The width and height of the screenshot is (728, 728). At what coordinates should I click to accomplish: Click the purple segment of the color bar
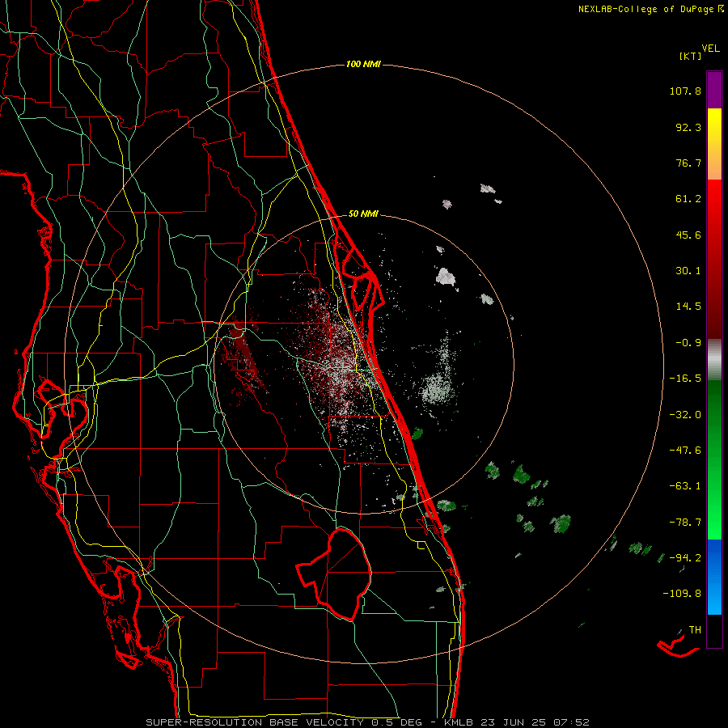714,91
